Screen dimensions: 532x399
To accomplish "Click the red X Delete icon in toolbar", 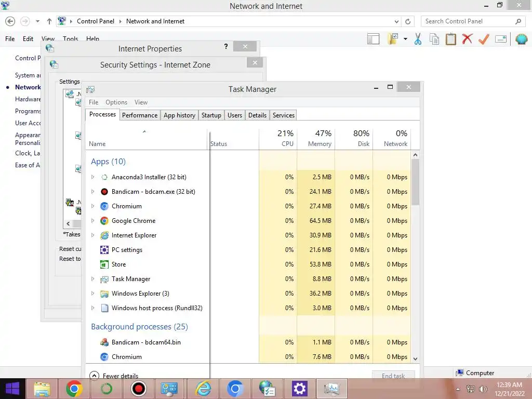I will (x=467, y=39).
